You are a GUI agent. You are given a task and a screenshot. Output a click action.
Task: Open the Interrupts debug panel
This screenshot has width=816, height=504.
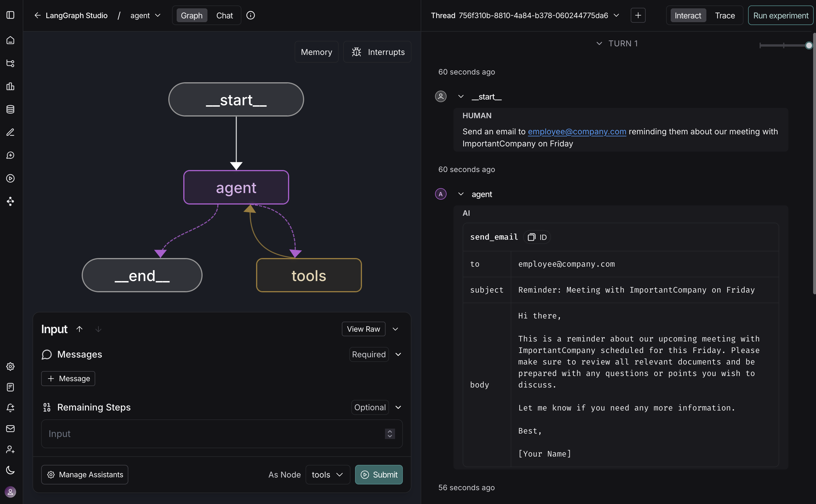(377, 52)
